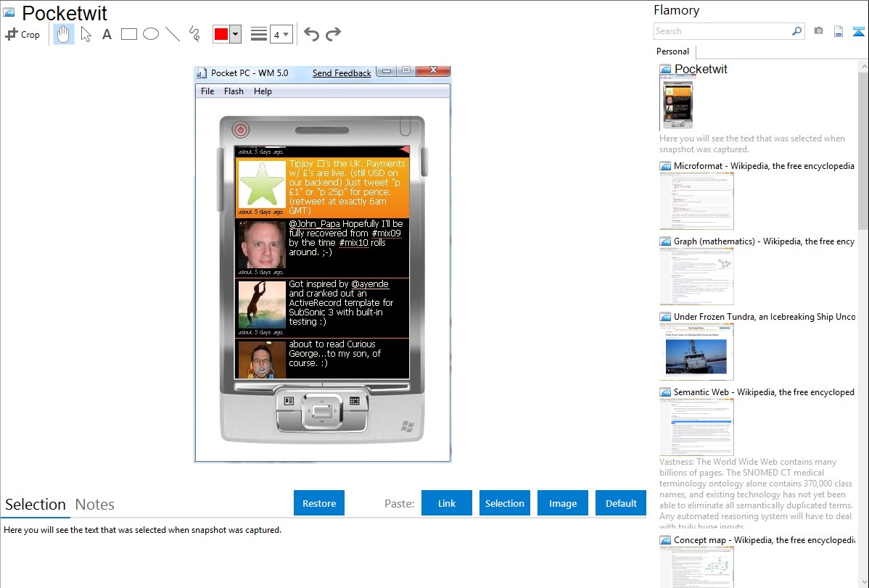
Task: Select the straight line tool
Action: (173, 34)
